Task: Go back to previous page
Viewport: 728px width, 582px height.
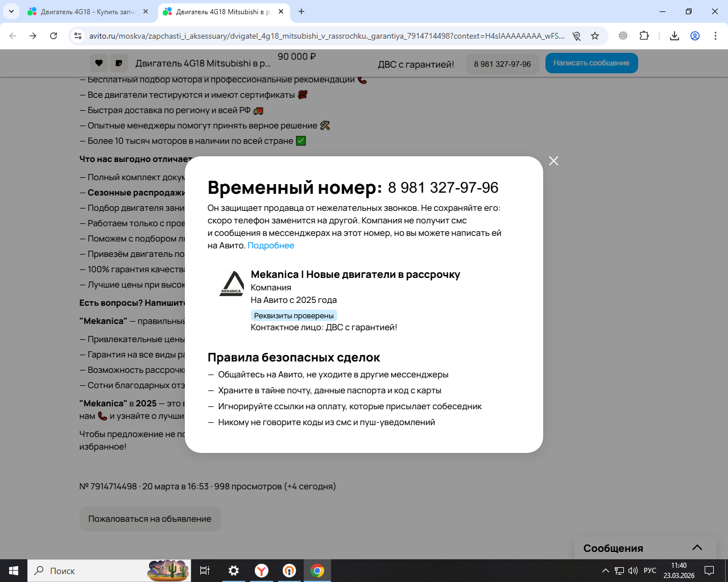Action: [13, 36]
